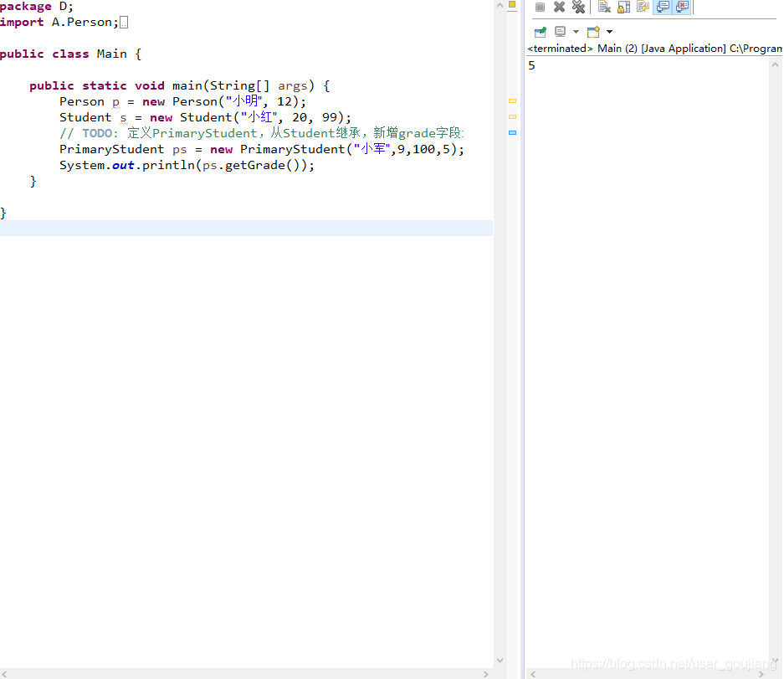Screen dimensions: 784x679
Task: Expand the folded import block marker
Action: tap(124, 23)
